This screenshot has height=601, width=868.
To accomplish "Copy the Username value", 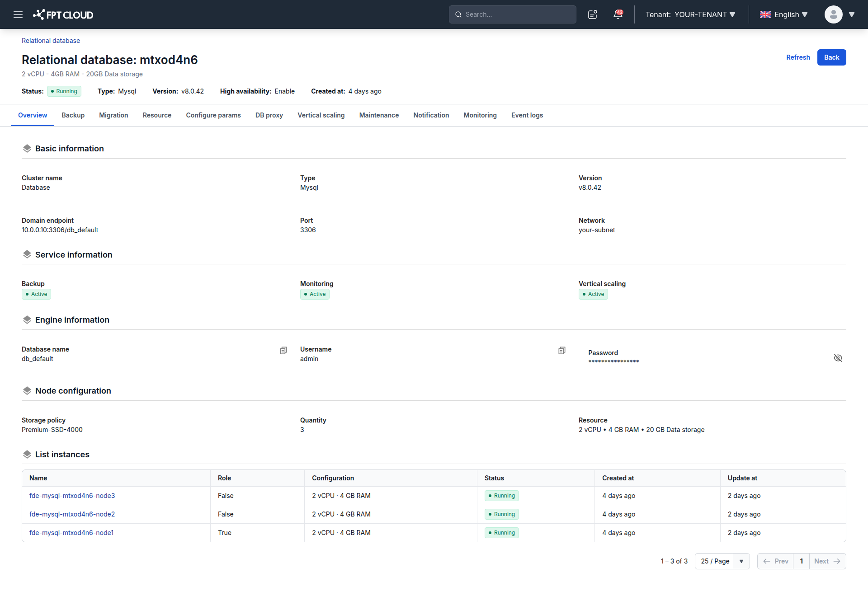I will click(562, 351).
